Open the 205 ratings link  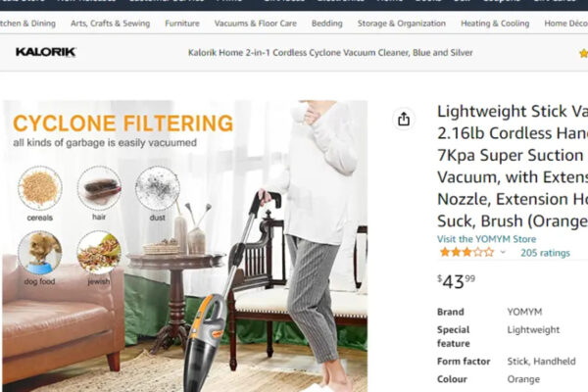click(x=545, y=253)
